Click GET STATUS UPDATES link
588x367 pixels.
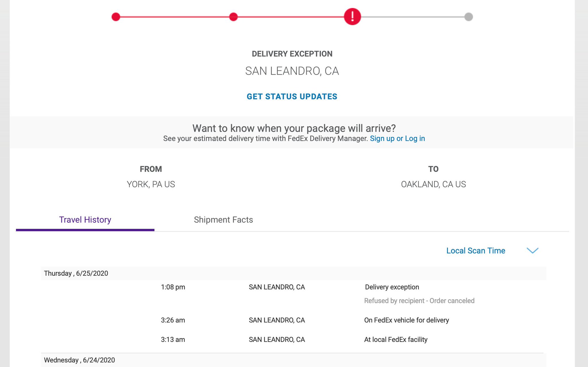click(292, 96)
